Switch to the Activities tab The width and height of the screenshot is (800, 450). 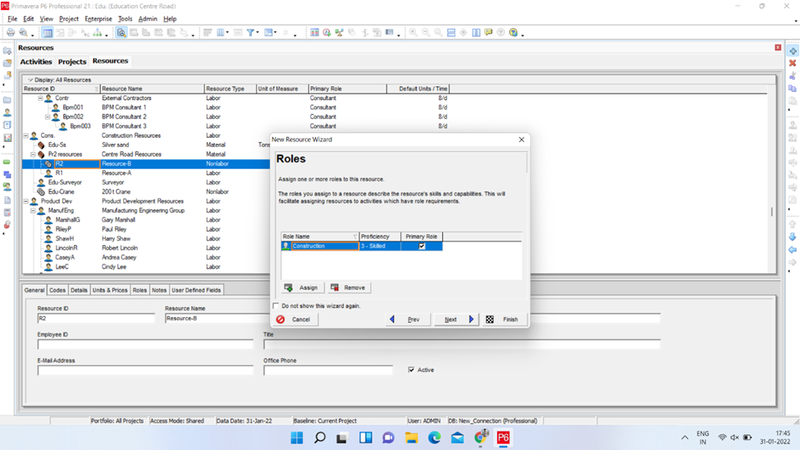click(36, 62)
